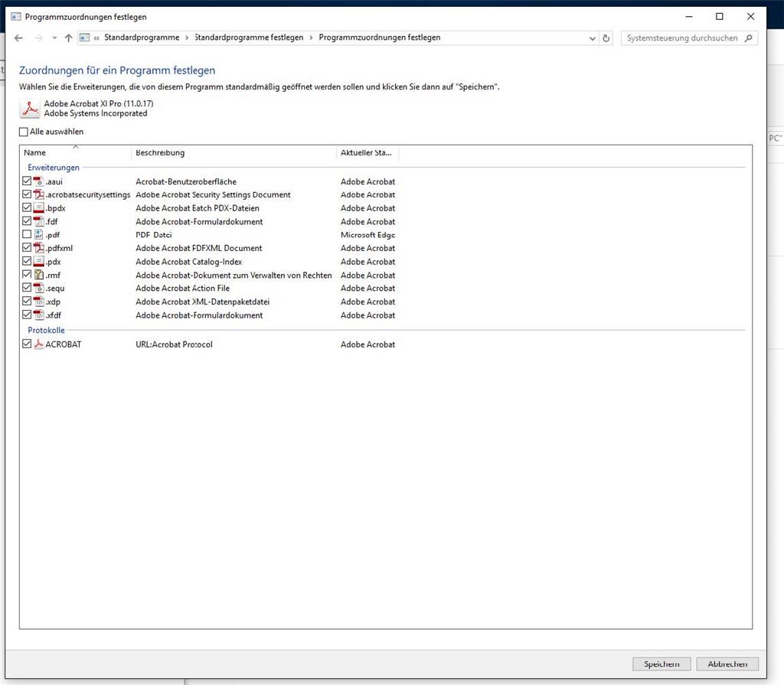Uncheck the .xfdf extension checkbox

(x=27, y=315)
